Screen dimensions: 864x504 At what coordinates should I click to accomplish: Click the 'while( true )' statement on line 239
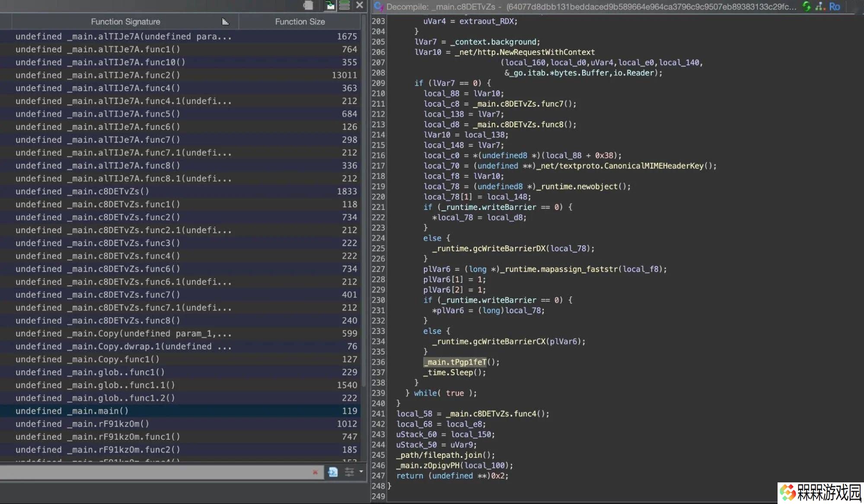(445, 393)
